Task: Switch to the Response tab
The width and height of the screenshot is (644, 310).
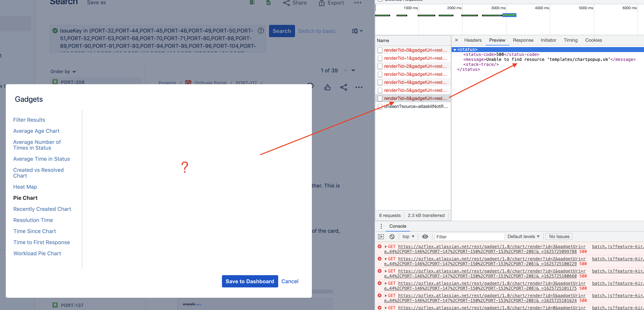Action: coord(523,40)
